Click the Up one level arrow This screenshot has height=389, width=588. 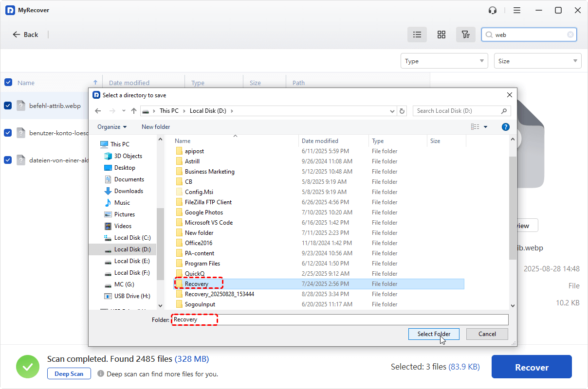click(134, 111)
